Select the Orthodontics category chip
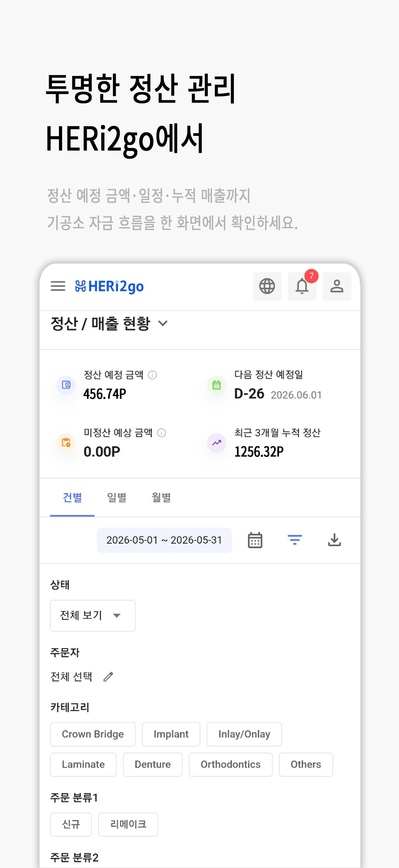This screenshot has width=399, height=868. (230, 764)
